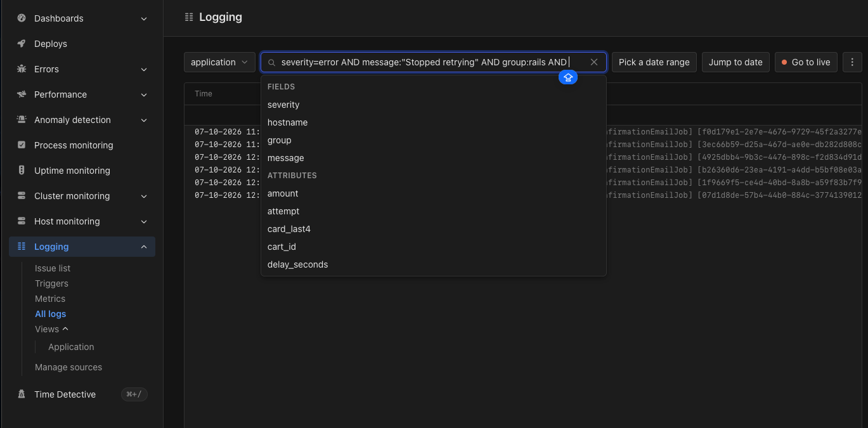This screenshot has height=428, width=868.
Task: Go to Triggers under Logging
Action: coord(51,283)
